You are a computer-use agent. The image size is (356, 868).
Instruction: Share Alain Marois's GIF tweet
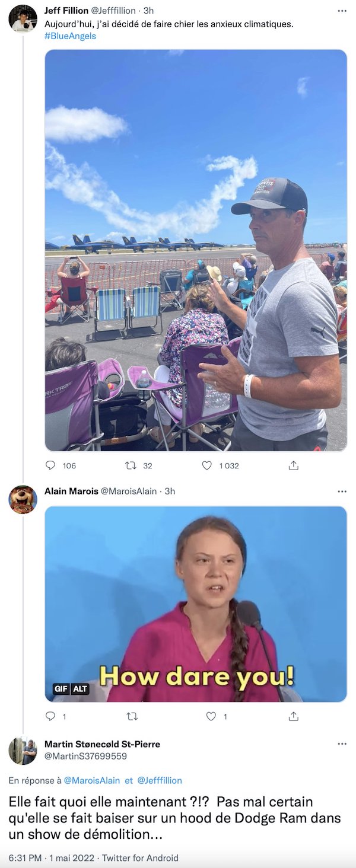point(293,716)
